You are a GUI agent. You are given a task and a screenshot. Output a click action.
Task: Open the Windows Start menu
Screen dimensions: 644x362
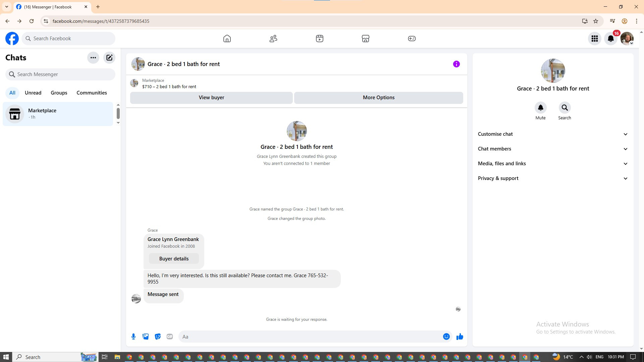6,357
